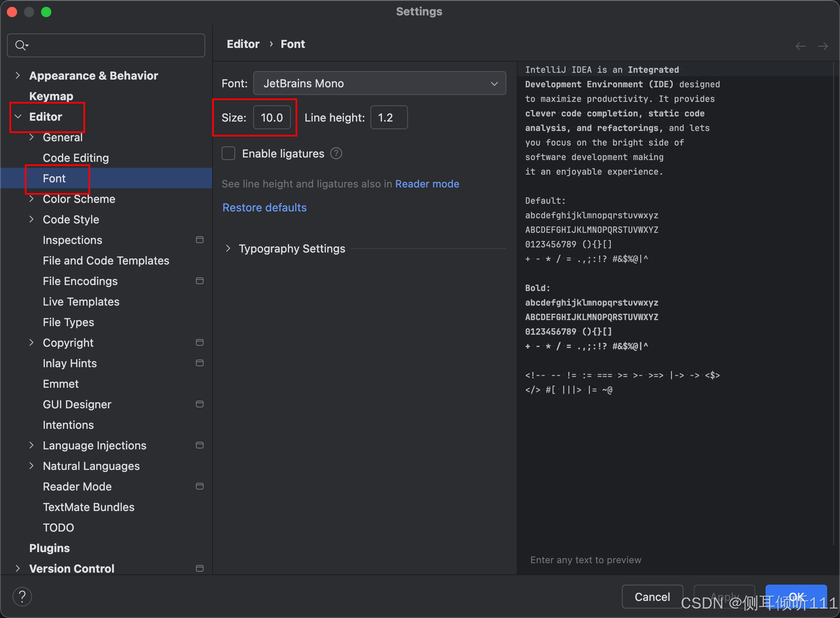840x618 pixels.
Task: Click Editor in the breadcrumb path
Action: [x=243, y=44]
